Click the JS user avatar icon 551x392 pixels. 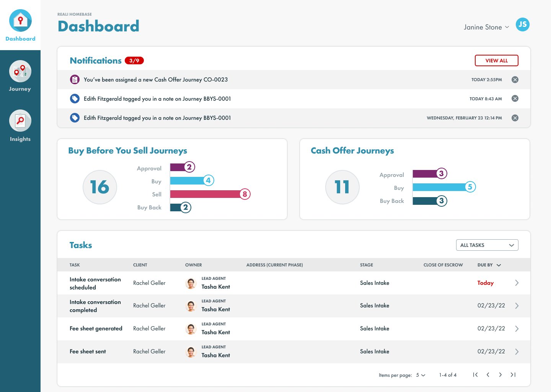point(522,25)
